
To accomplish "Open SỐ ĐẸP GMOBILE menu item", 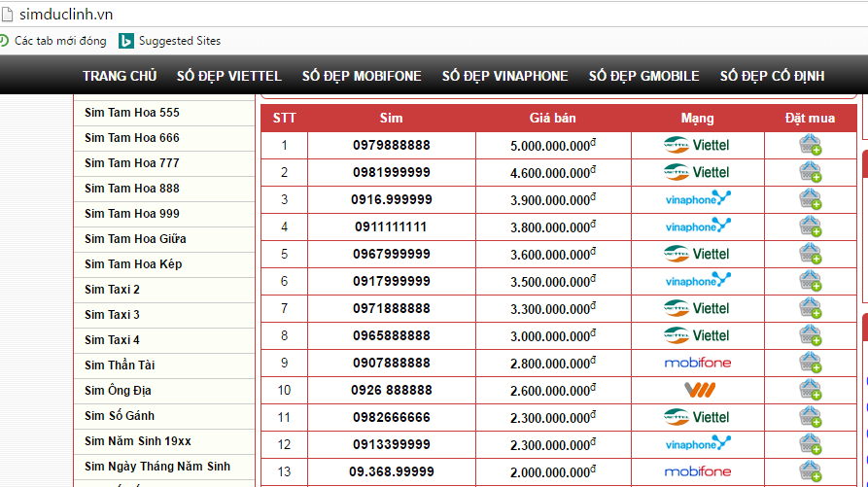I will [x=643, y=76].
